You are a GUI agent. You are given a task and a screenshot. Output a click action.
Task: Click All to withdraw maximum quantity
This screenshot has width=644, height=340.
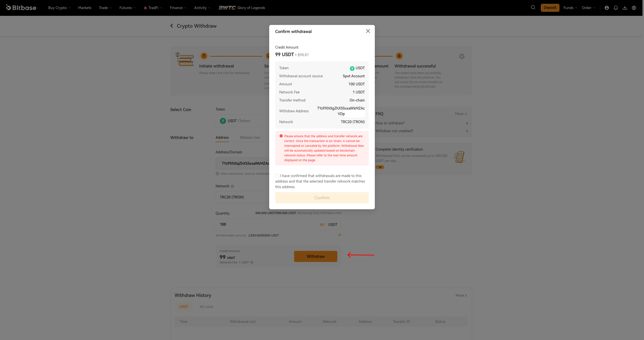(322, 224)
